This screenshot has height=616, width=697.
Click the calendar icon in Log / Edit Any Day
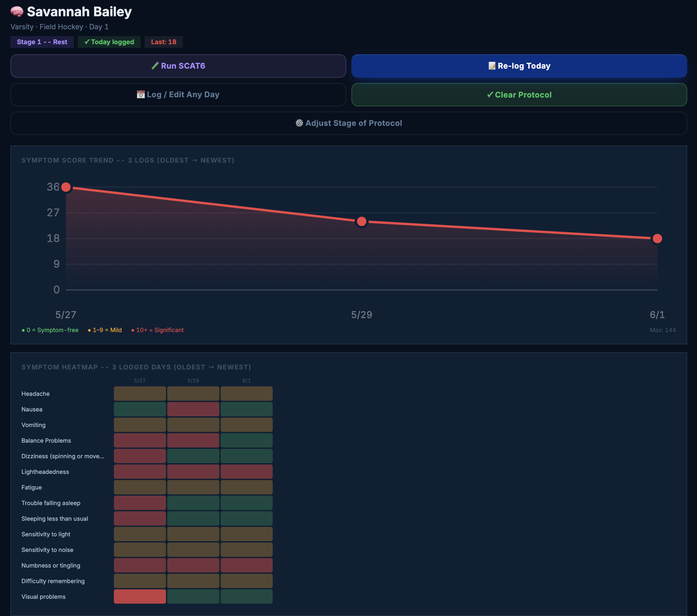tap(141, 94)
